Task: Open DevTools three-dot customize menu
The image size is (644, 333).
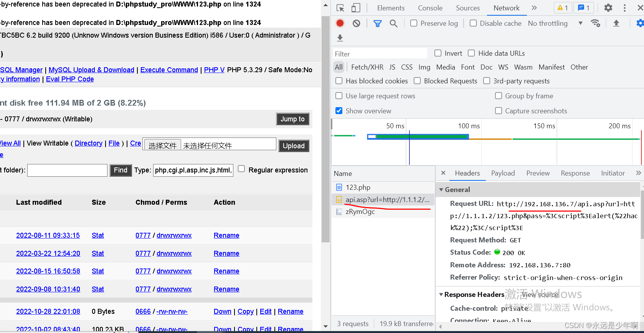Action: (x=625, y=8)
